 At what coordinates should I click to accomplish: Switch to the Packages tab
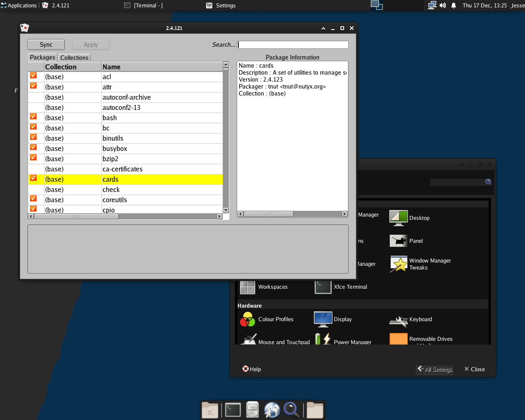43,57
